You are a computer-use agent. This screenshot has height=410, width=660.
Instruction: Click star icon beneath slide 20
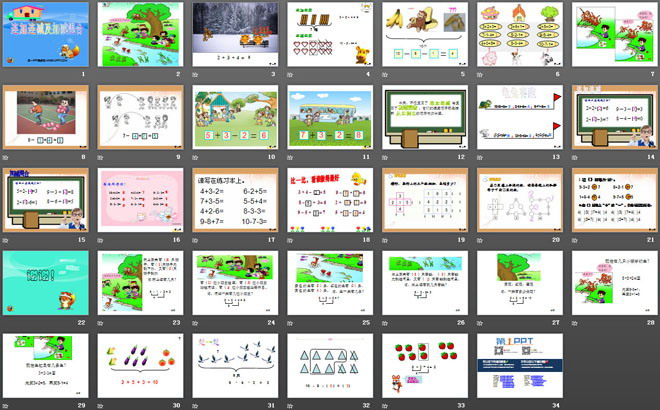pyautogui.click(x=480, y=240)
